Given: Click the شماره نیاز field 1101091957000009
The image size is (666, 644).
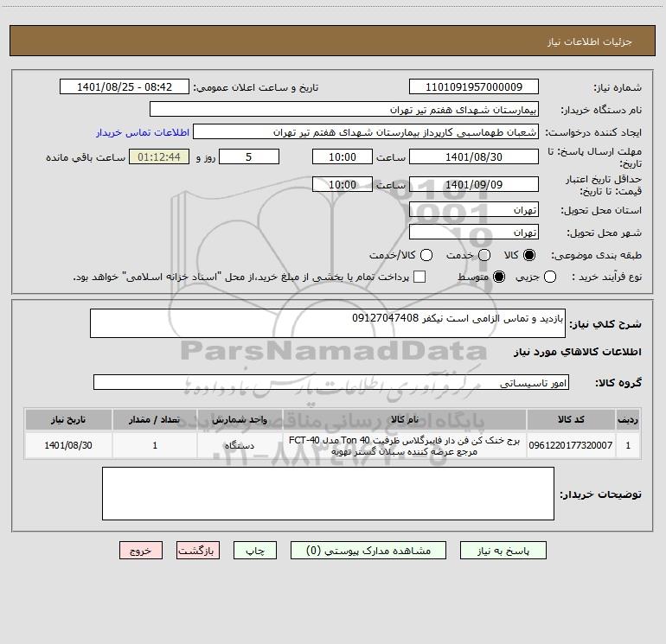Looking at the screenshot, I should coord(474,86).
